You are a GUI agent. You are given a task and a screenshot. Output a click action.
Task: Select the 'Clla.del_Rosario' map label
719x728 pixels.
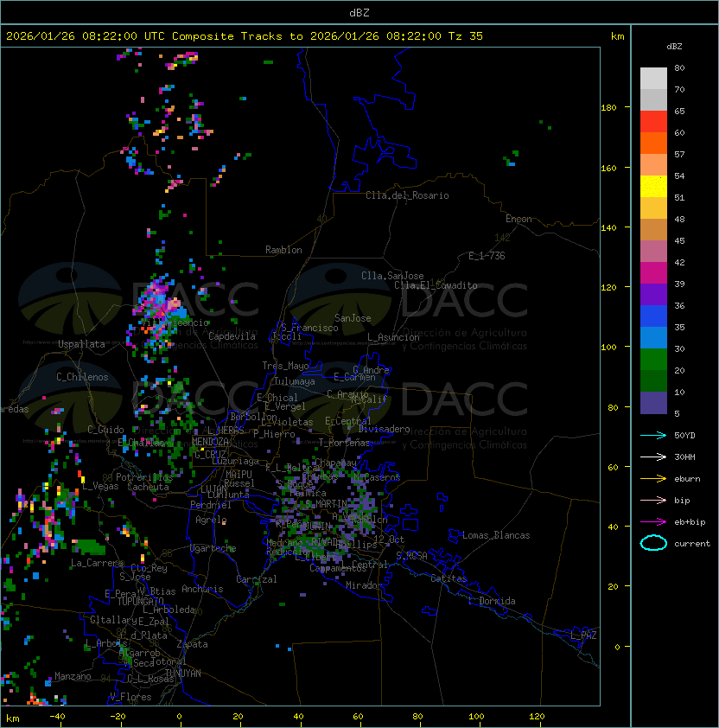[x=407, y=195]
